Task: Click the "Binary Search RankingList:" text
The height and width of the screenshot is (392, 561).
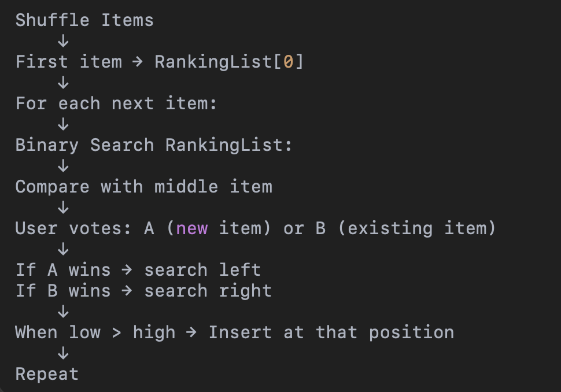Action: tap(154, 145)
